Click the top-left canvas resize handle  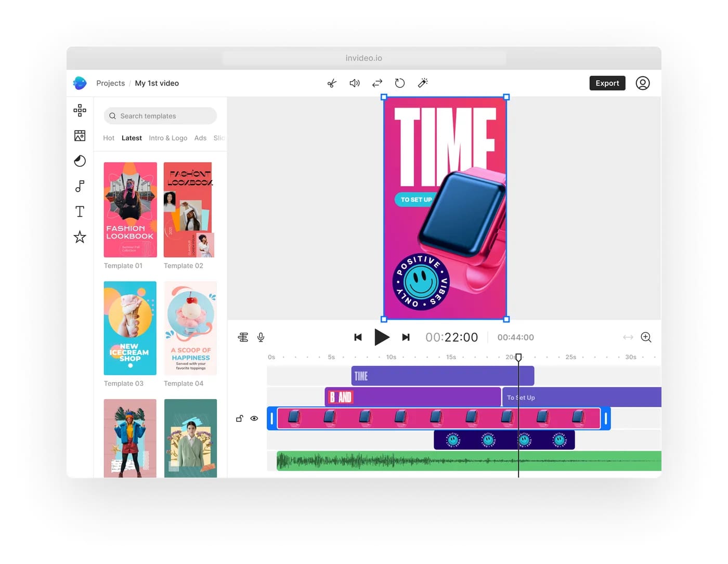point(384,97)
